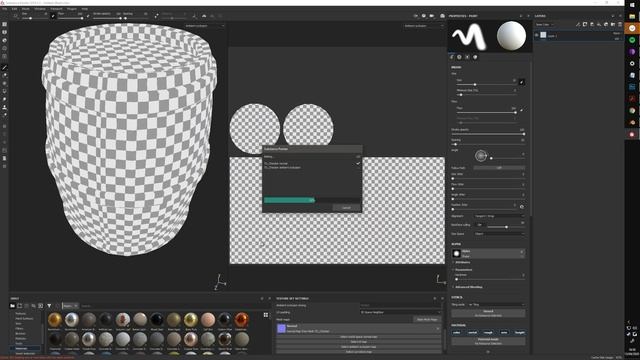The width and height of the screenshot is (640, 360).
Task: Toggle the rough material channel button
Action: [x=488, y=333]
